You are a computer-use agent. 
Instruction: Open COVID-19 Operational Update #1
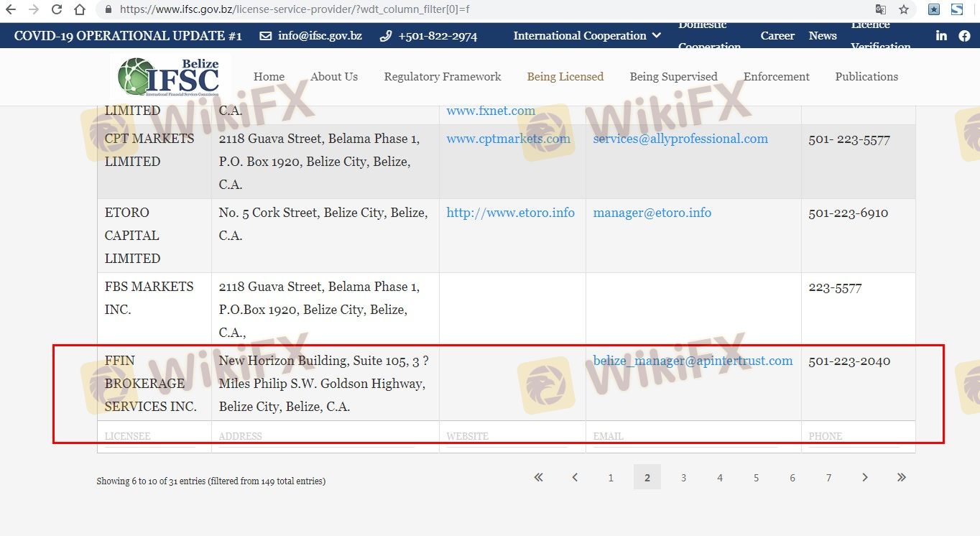click(128, 36)
